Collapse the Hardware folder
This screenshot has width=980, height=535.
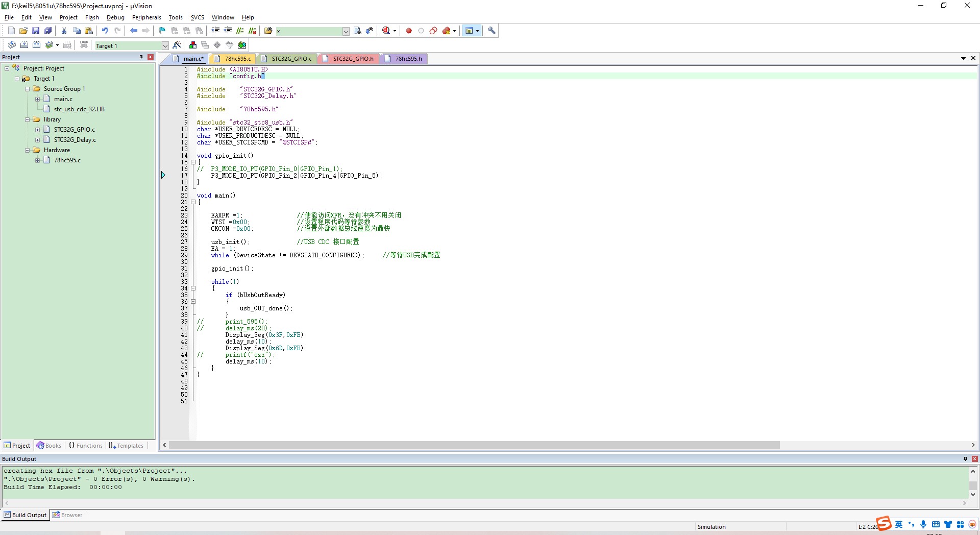(x=27, y=150)
